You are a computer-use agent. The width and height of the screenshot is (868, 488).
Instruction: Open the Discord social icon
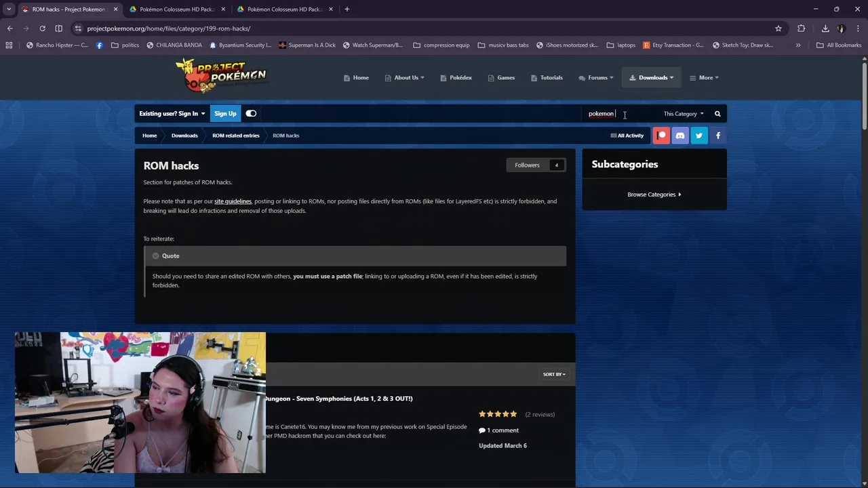click(680, 136)
